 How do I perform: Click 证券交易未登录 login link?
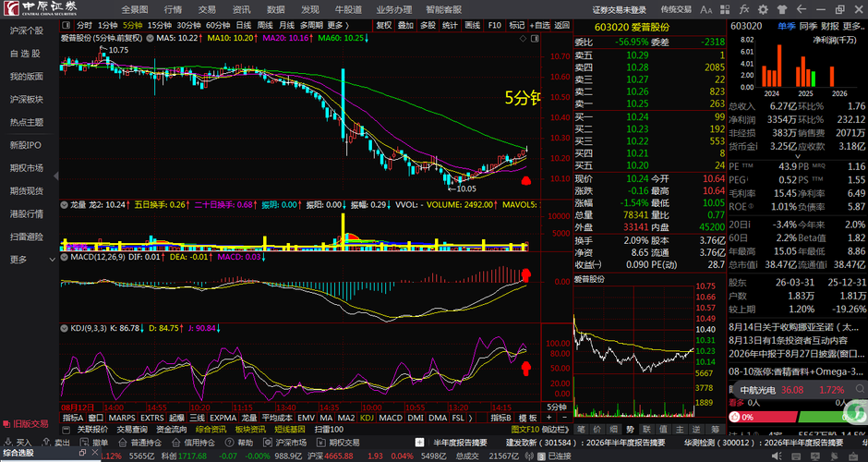click(x=620, y=9)
